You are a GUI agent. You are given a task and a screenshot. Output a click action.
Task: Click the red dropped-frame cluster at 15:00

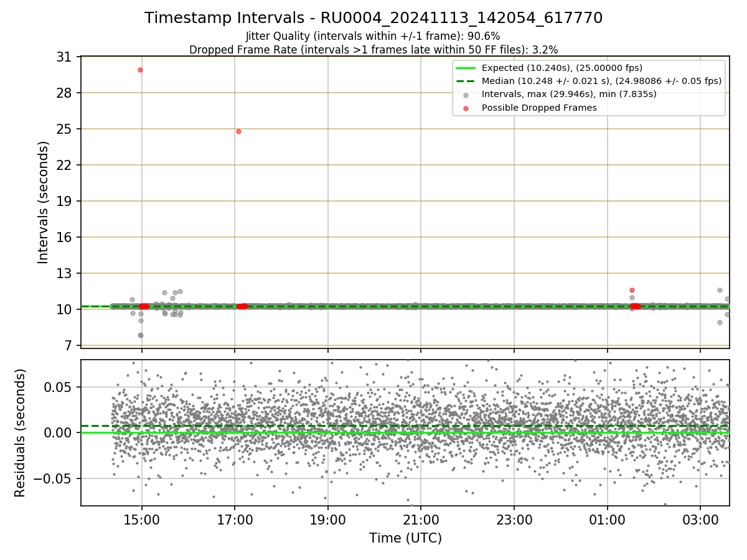click(144, 306)
